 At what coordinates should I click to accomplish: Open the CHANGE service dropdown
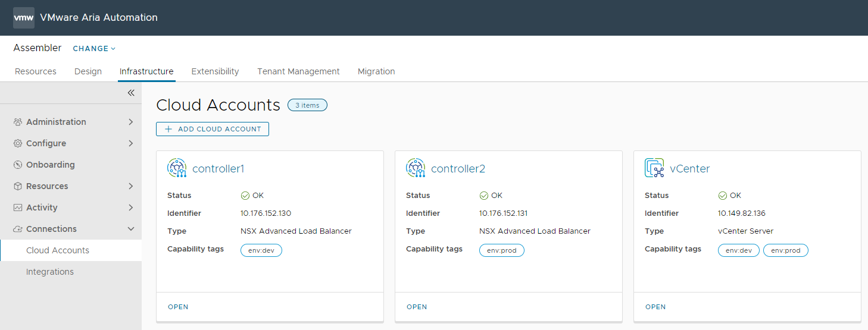(94, 49)
